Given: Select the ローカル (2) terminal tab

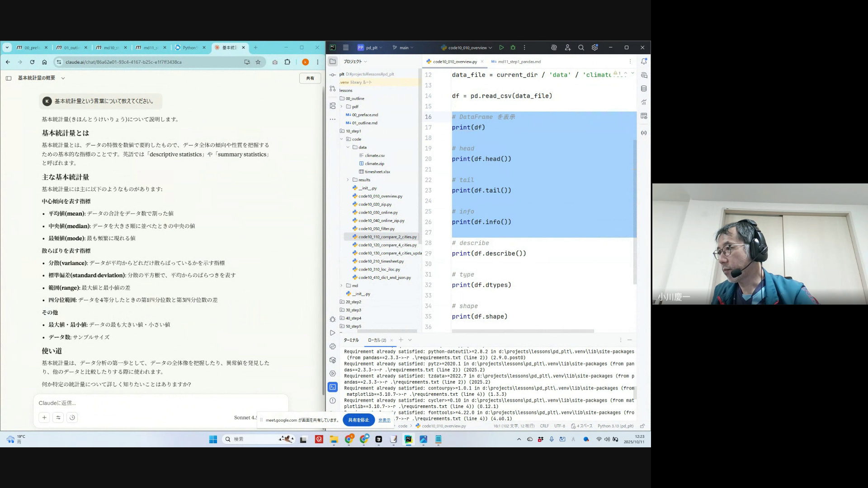Looking at the screenshot, I should [x=377, y=340].
